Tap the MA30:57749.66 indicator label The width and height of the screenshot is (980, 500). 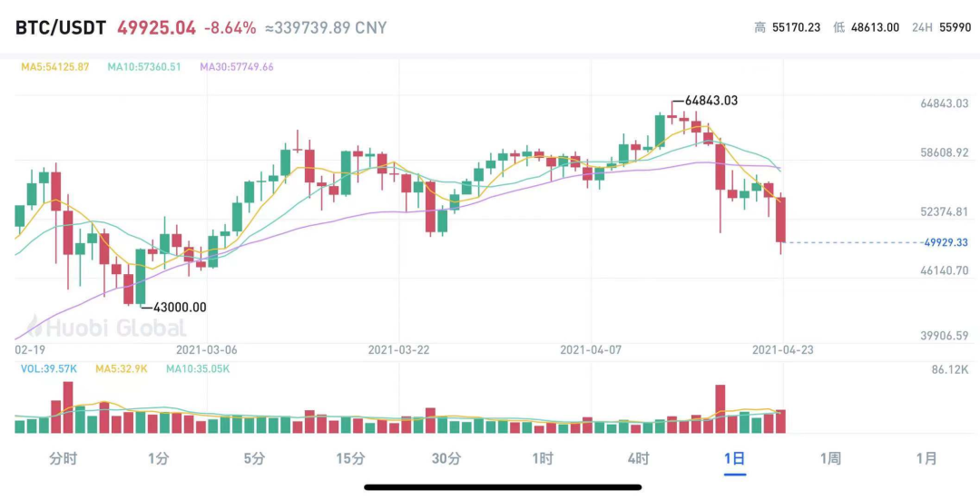237,67
